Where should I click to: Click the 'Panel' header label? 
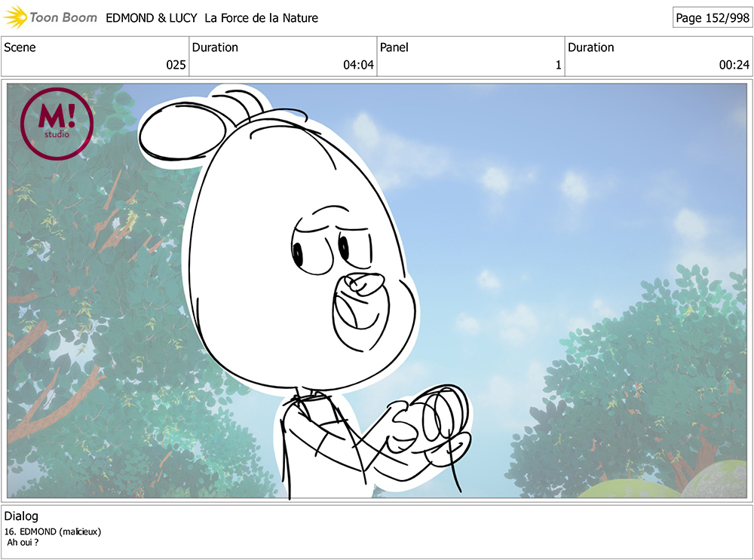click(x=394, y=47)
